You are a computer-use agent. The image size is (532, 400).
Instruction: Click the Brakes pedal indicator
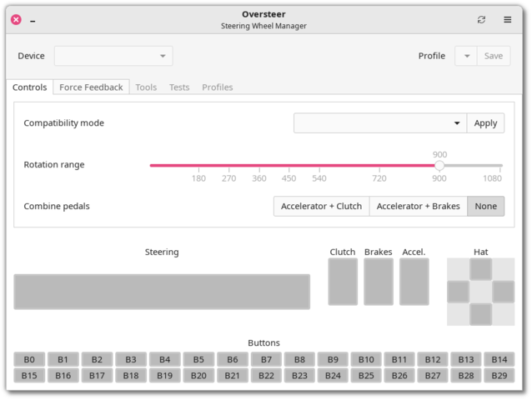379,282
